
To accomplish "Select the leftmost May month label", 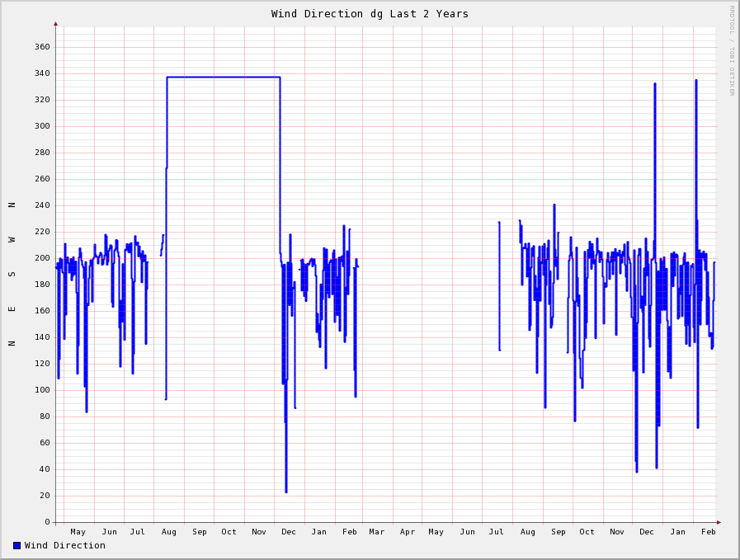I will pyautogui.click(x=78, y=532).
